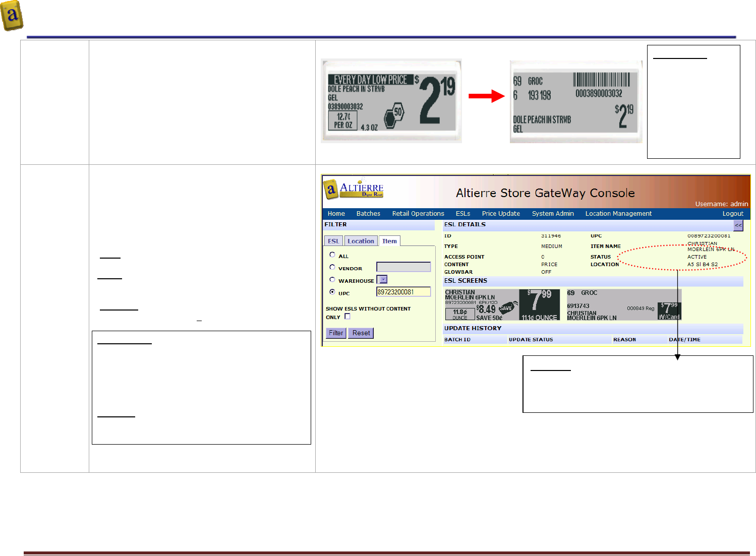Click the ESL screen preview showing SAVE 50¢
756x556 pixels.
pos(502,304)
